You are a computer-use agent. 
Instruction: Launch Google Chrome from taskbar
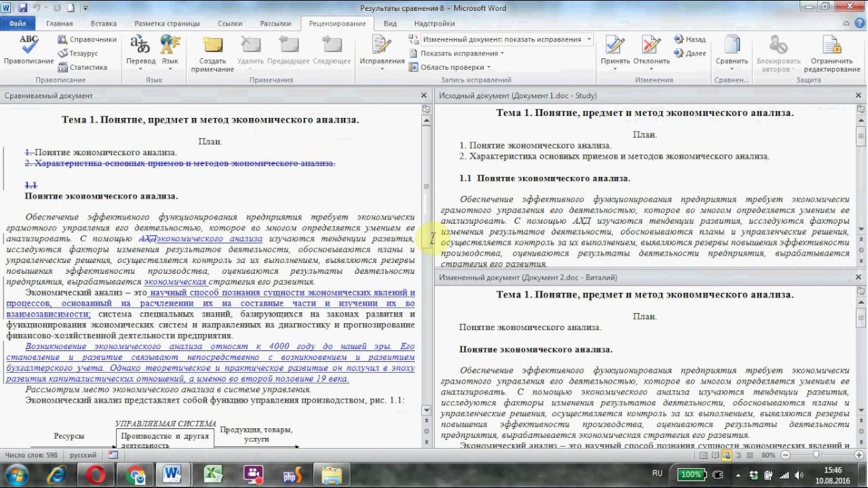coord(136,474)
